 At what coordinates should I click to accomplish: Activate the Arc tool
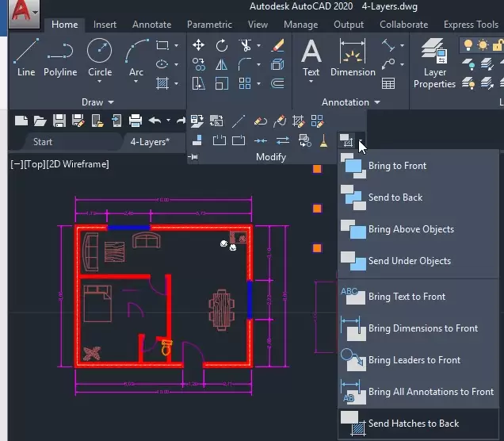point(136,57)
